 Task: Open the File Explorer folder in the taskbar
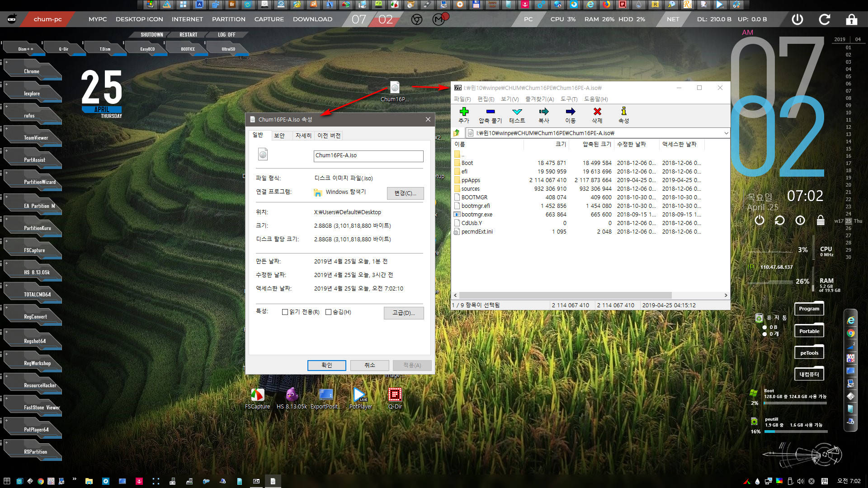click(x=89, y=481)
